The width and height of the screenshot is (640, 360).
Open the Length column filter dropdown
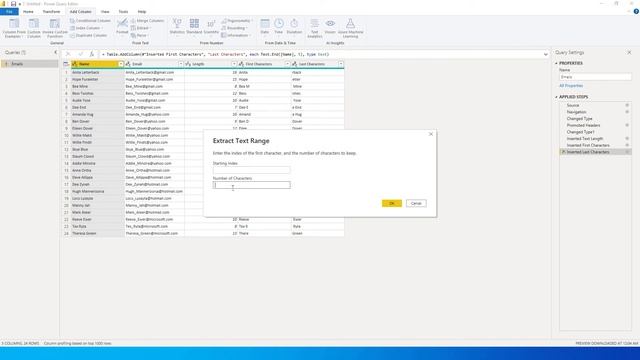234,64
